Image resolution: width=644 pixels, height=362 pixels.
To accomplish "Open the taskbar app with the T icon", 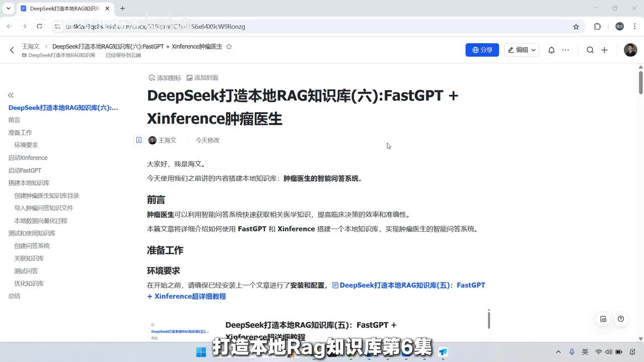I will [443, 352].
